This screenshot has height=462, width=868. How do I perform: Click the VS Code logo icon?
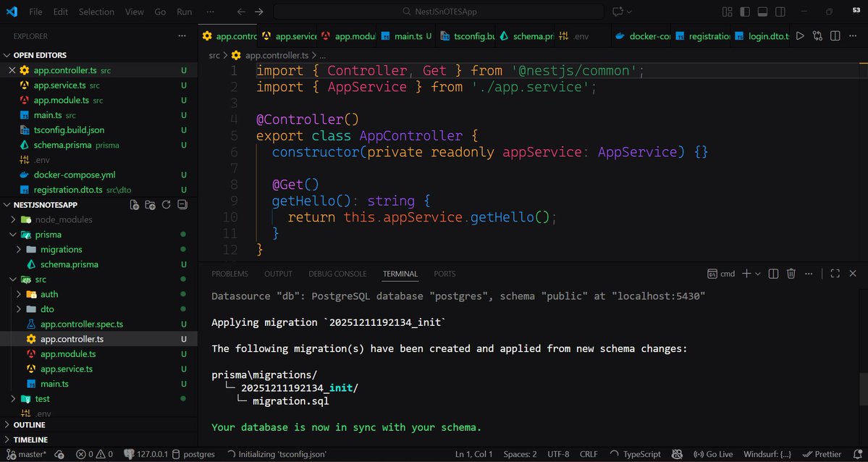coord(12,12)
